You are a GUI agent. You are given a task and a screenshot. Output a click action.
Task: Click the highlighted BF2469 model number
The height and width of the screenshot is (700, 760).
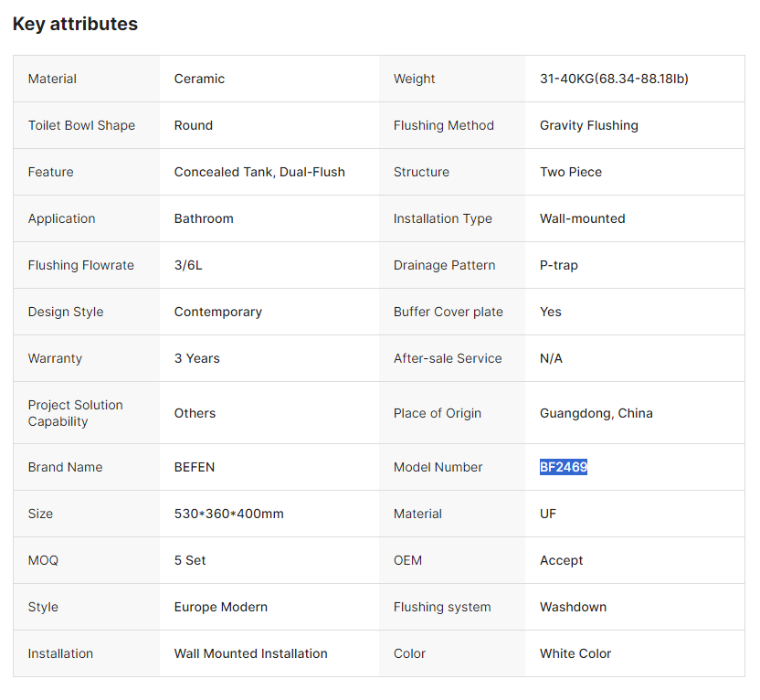point(563,467)
